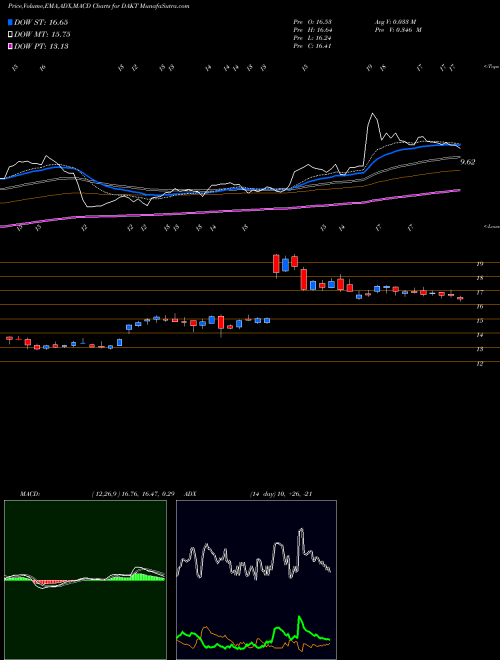
Task: Select the 'DOW ST: 16.65' label
Action: (41, 22)
